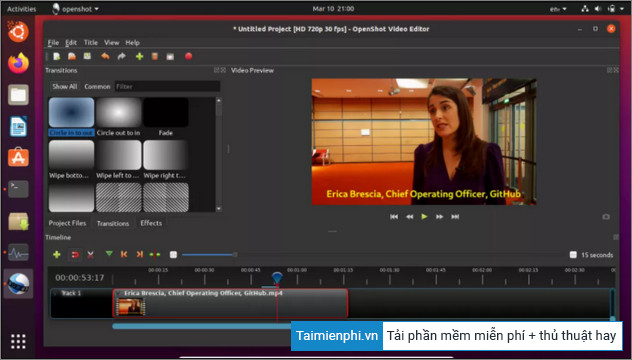Viewport: 632px width, 360px height.
Task: Open the en language indicator dropdown
Action: [x=558, y=9]
